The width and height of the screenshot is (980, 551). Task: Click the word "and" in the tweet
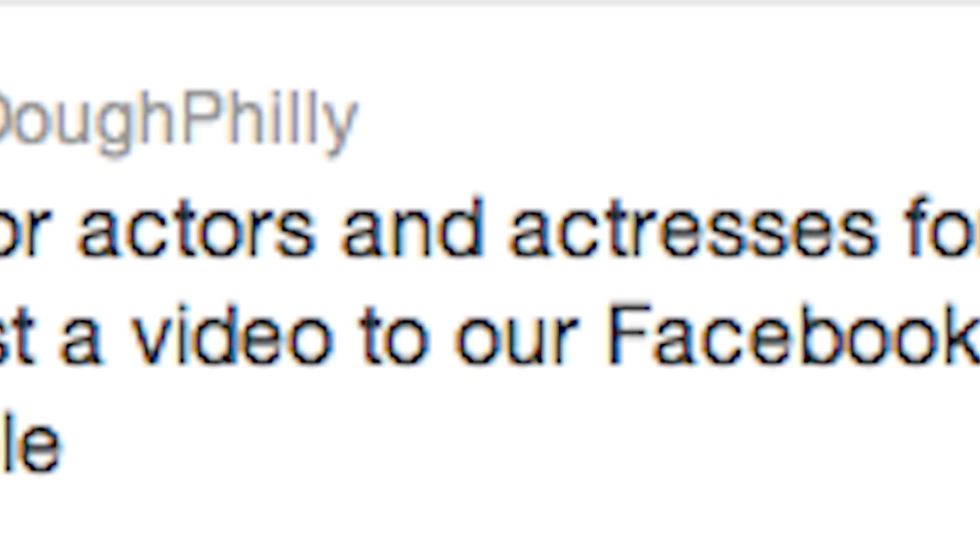[413, 230]
